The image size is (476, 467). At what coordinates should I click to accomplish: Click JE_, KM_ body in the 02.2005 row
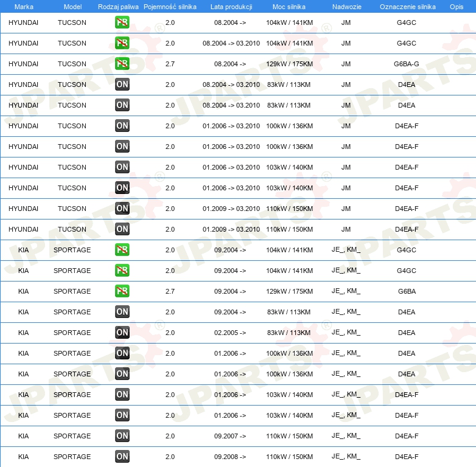point(346,333)
